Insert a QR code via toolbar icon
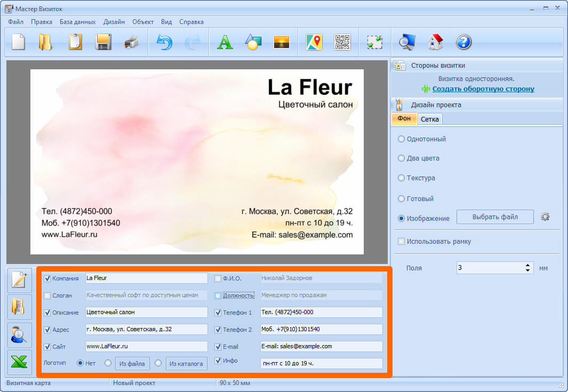The height and width of the screenshot is (392, 568). 342,42
